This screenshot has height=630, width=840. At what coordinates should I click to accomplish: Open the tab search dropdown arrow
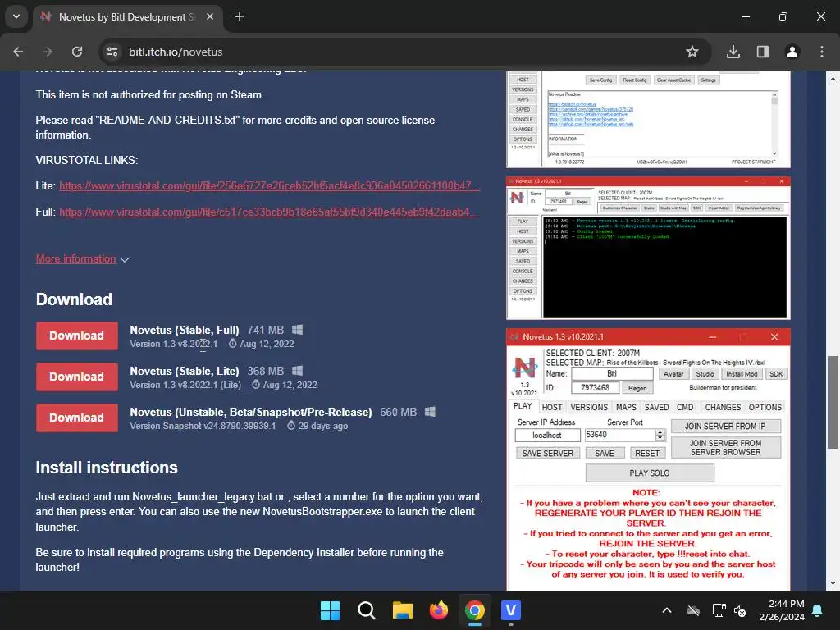pyautogui.click(x=16, y=16)
